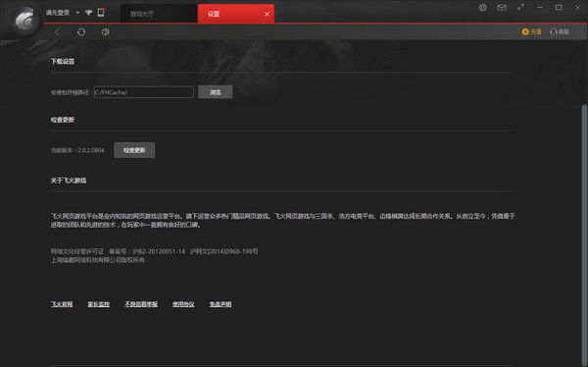Screen dimensions: 588x367
Task: Expand the account dropdown arrow beside 请先登录
Action: coord(77,13)
